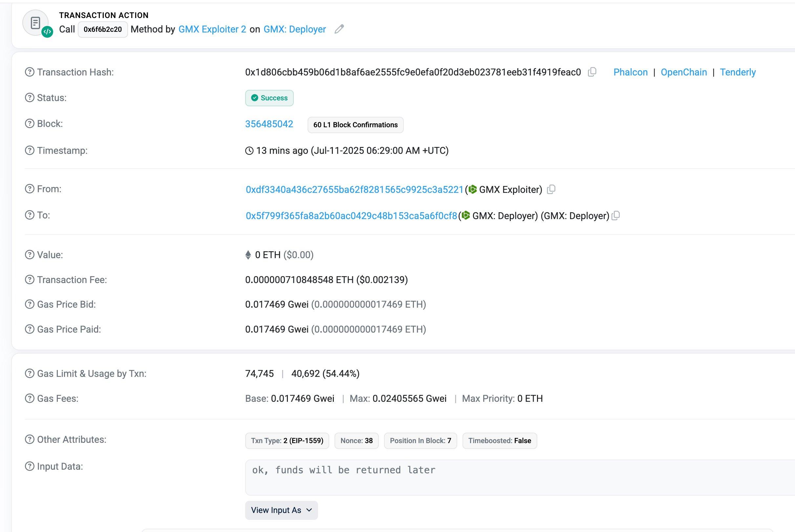795x532 pixels.
Task: Open the Tenderly link
Action: [x=738, y=72]
